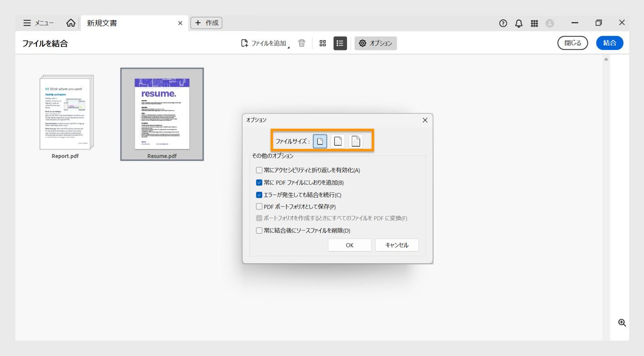Check PDF ポートフォリオとして保存 option

coord(259,206)
